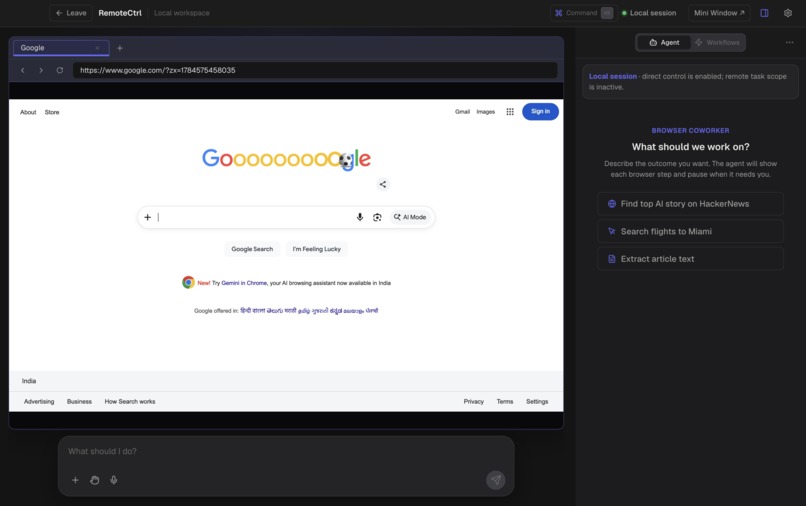The image size is (806, 506).
Task: Click the Google Search button
Action: 252,249
